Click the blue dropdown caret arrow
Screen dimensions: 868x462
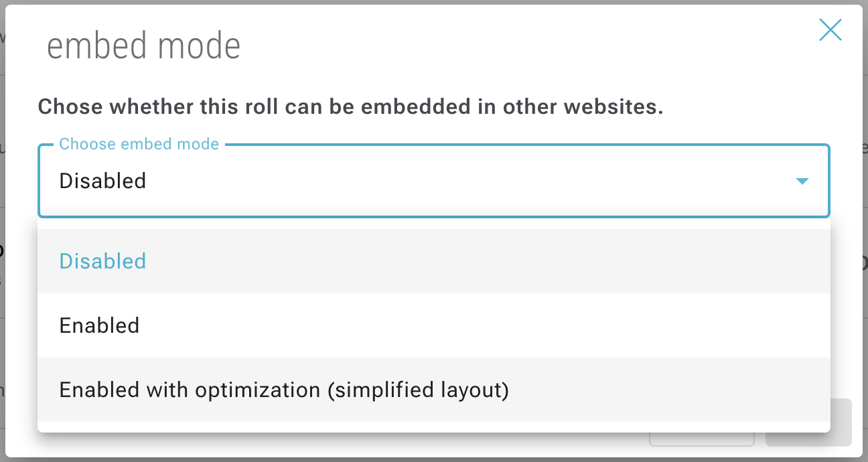[802, 181]
